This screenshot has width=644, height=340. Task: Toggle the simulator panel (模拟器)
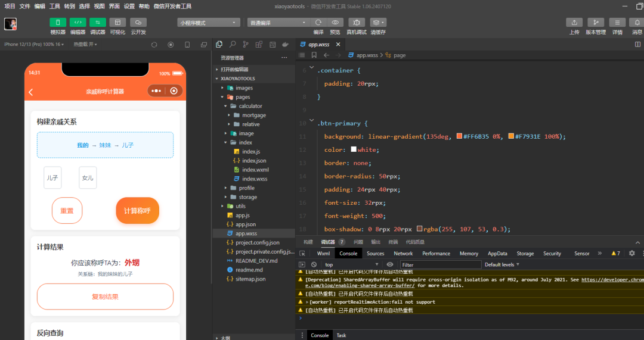tap(58, 23)
